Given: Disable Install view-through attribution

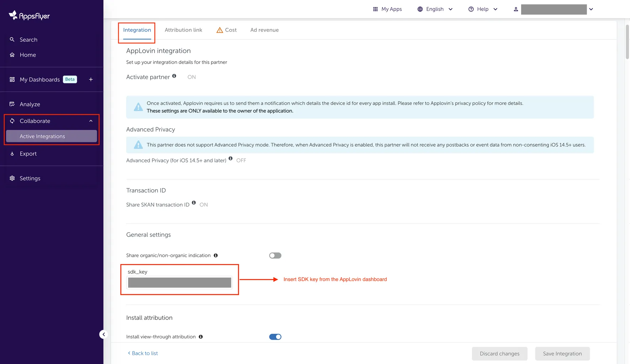Looking at the screenshot, I should click(x=275, y=336).
